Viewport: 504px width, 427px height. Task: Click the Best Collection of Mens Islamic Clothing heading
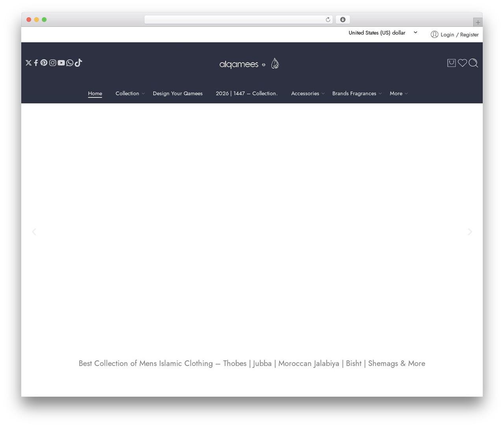click(252, 363)
